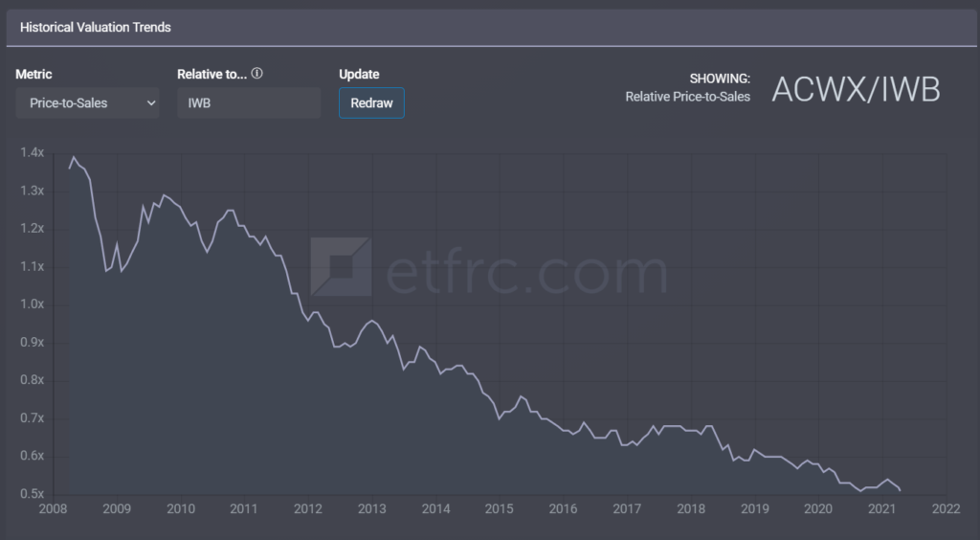The height and width of the screenshot is (540, 980).
Task: Select the 2019 label on the x-axis
Action: point(754,508)
